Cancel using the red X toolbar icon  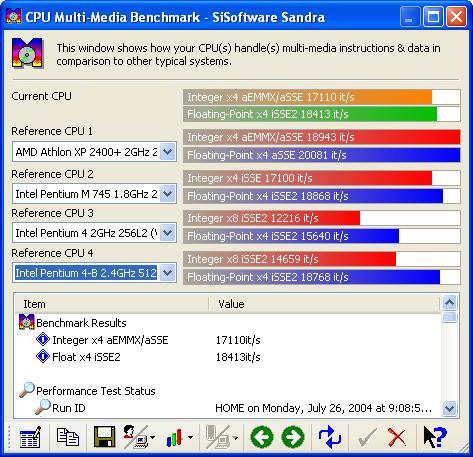[397, 437]
